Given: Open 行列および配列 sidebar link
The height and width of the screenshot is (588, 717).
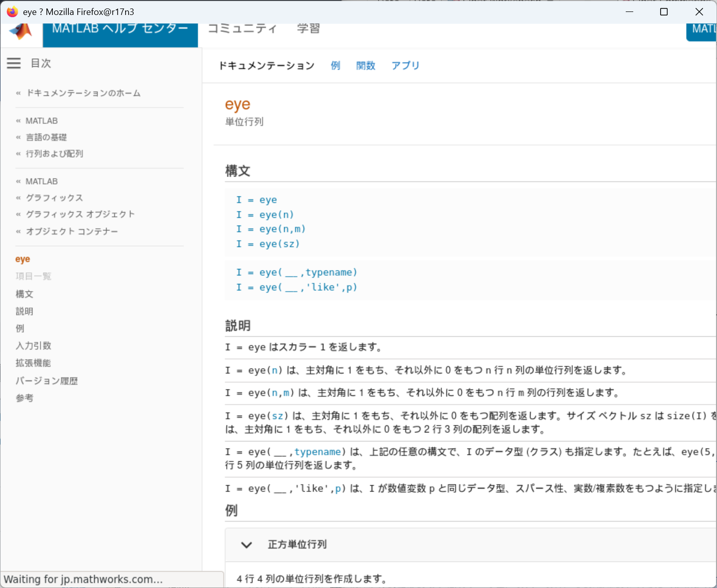Looking at the screenshot, I should [x=54, y=154].
